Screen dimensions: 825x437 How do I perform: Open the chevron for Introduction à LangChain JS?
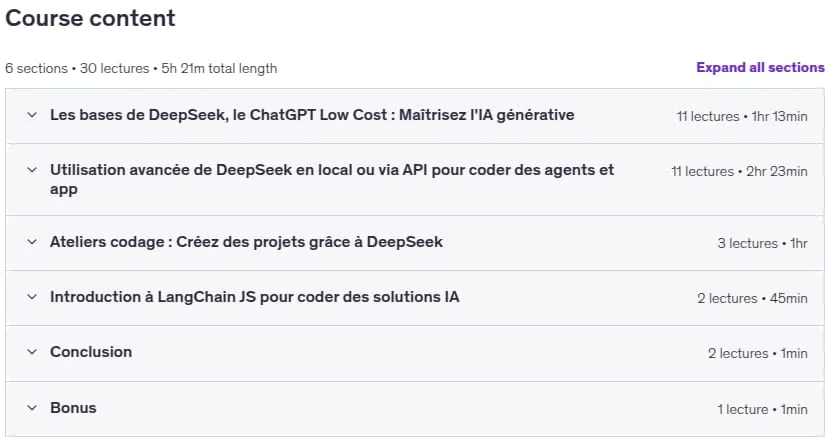click(32, 297)
